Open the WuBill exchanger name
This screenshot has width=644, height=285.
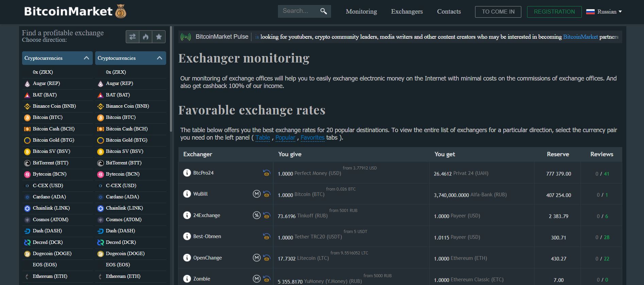click(201, 194)
